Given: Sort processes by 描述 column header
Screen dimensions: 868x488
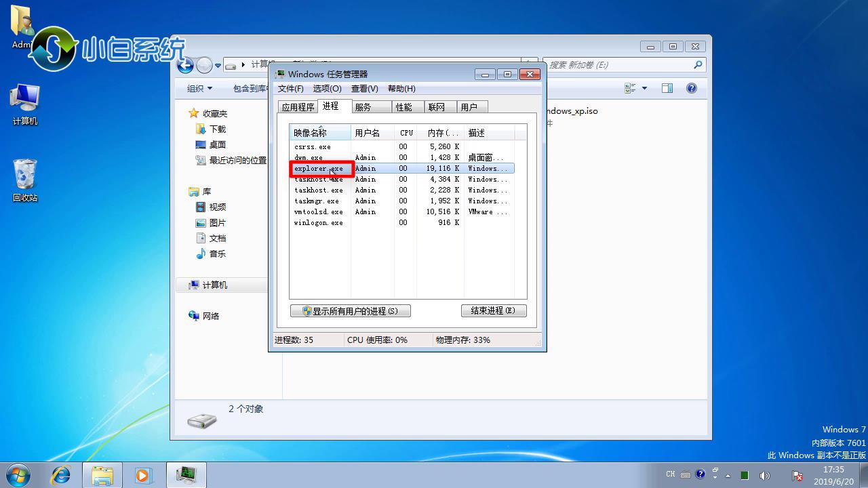Looking at the screenshot, I should click(489, 133).
